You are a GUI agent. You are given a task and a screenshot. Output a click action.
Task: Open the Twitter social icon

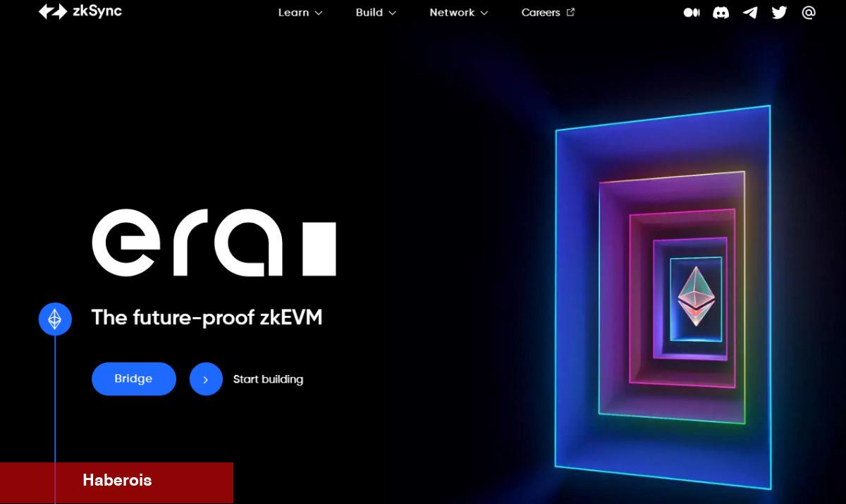click(779, 13)
